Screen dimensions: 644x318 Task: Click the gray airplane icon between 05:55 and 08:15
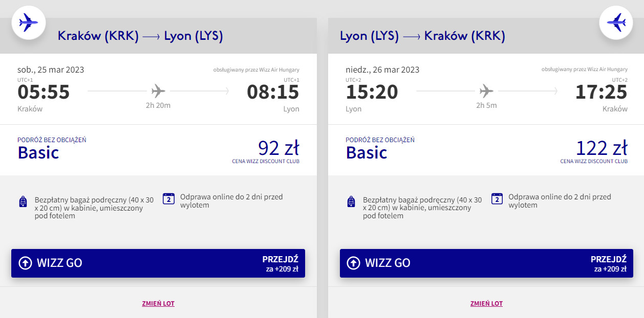(158, 92)
